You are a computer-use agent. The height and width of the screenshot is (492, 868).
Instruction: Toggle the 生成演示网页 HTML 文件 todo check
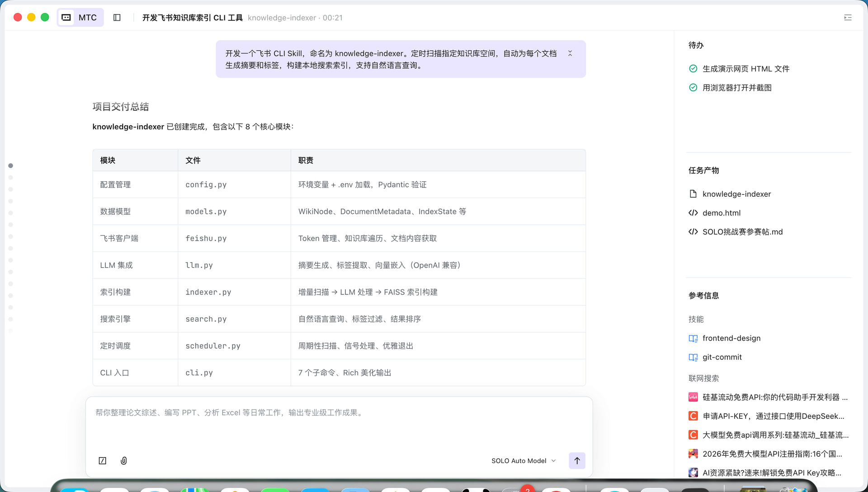coord(693,69)
